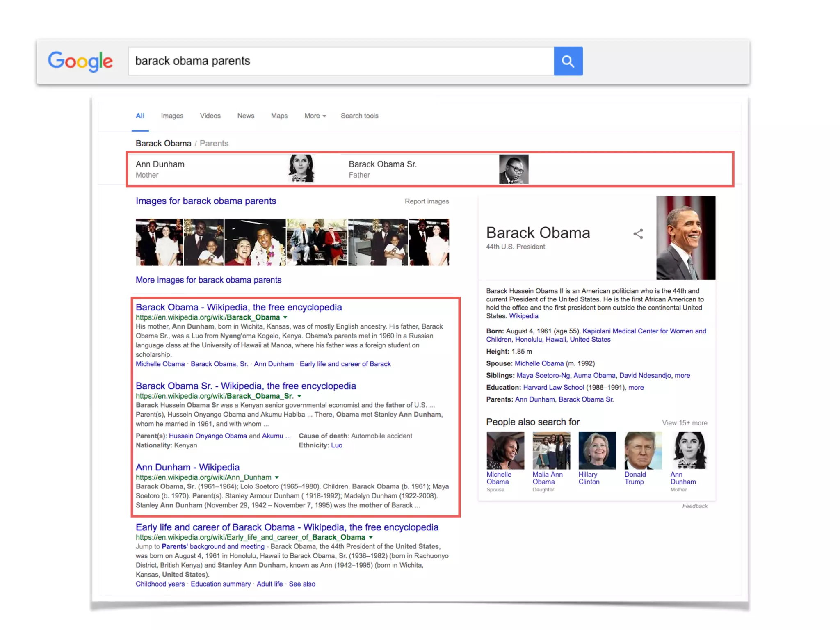Open 'Ann Dunham - Wikipedia' result link
Image resolution: width=840 pixels, height=630 pixels.
187,467
